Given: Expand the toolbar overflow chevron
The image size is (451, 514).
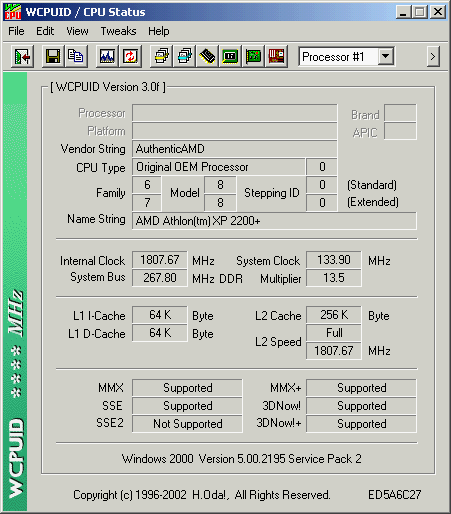Looking at the screenshot, I should [x=433, y=57].
